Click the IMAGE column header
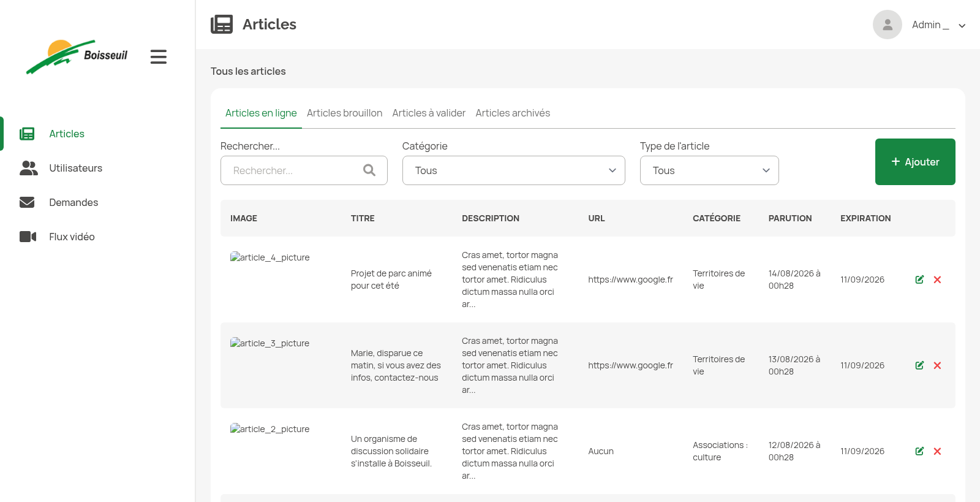Viewport: 980px width, 502px height. pyautogui.click(x=244, y=218)
